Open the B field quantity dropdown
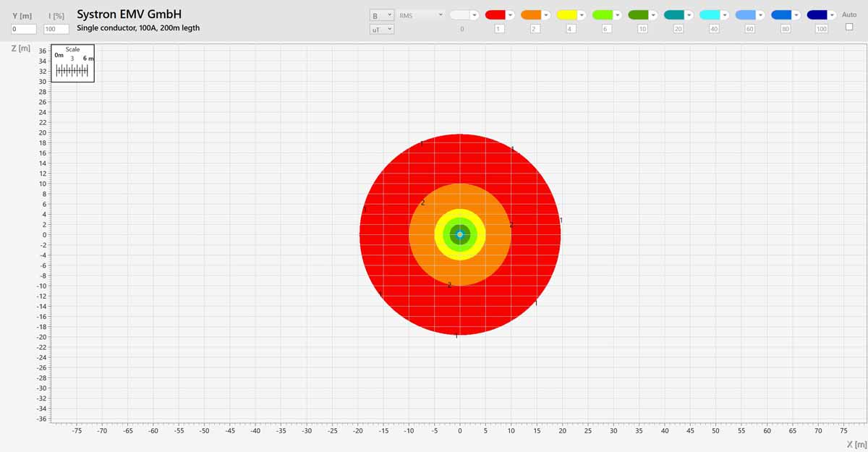The height and width of the screenshot is (452, 868). tap(381, 14)
